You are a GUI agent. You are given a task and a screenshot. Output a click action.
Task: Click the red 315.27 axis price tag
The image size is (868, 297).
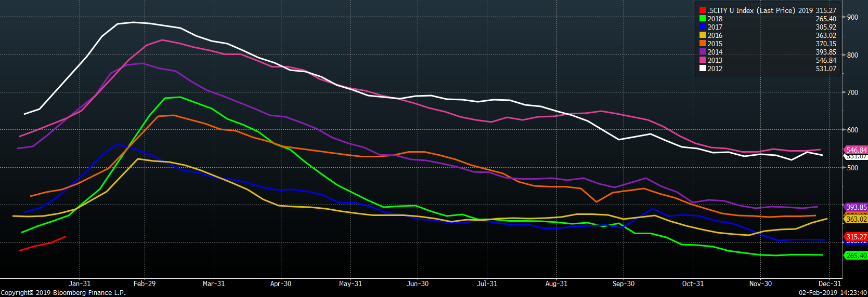point(856,237)
